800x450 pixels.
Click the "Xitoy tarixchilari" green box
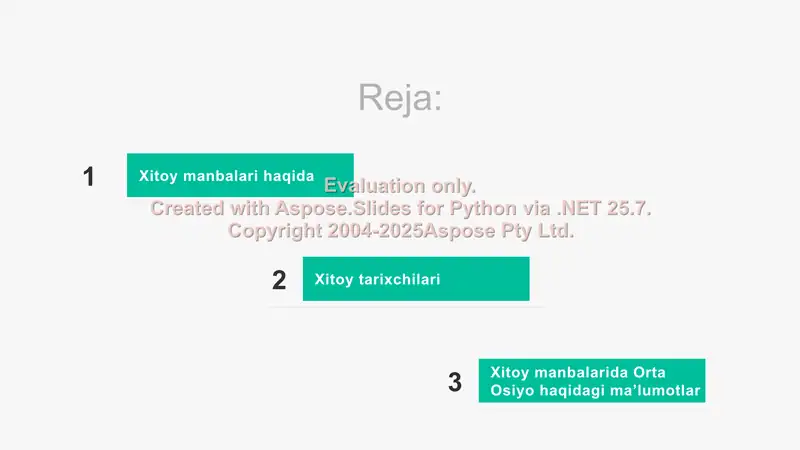tap(416, 279)
